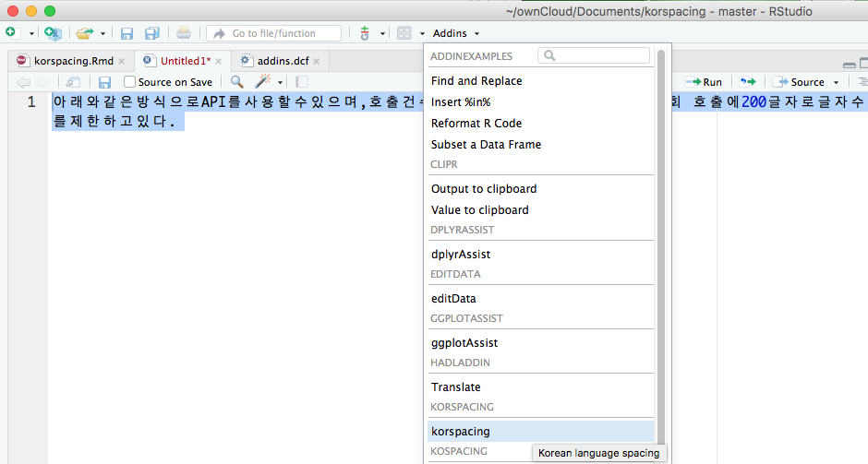Run the korspacing addin

pyautogui.click(x=541, y=432)
